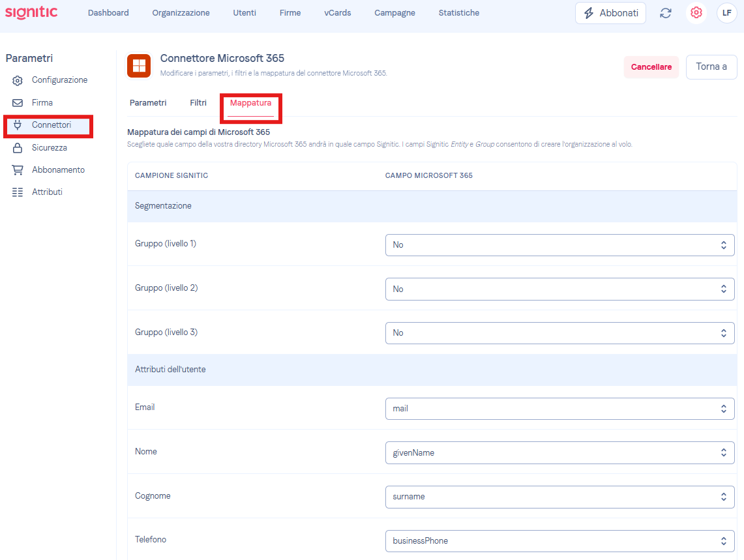744x560 pixels.
Task: Click the CAMPIONE SIGNITIC column header
Action: click(x=171, y=175)
